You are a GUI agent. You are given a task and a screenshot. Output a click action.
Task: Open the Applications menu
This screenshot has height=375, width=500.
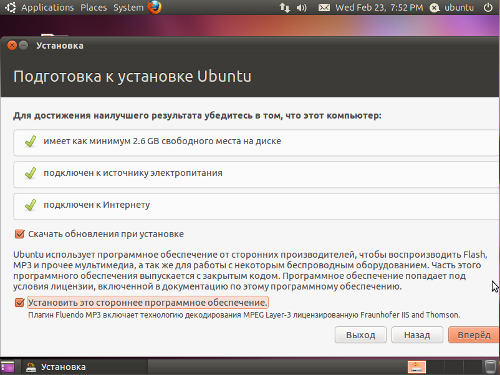[x=47, y=7]
